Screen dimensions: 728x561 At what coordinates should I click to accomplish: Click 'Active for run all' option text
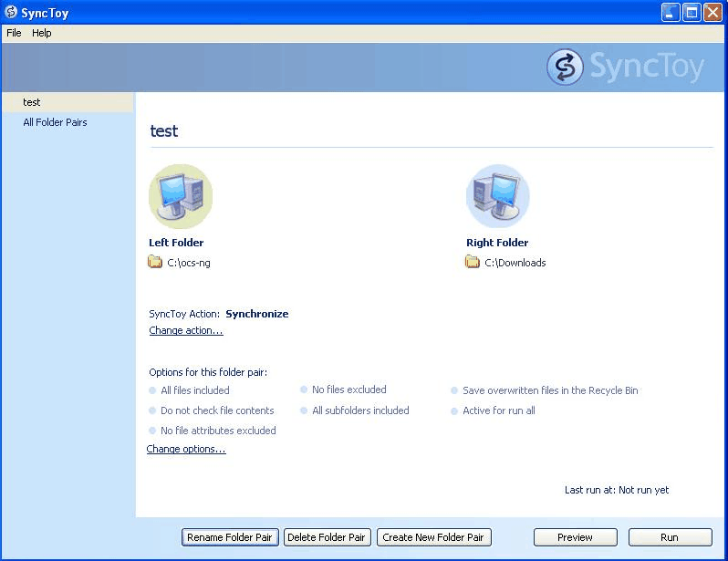[499, 410]
